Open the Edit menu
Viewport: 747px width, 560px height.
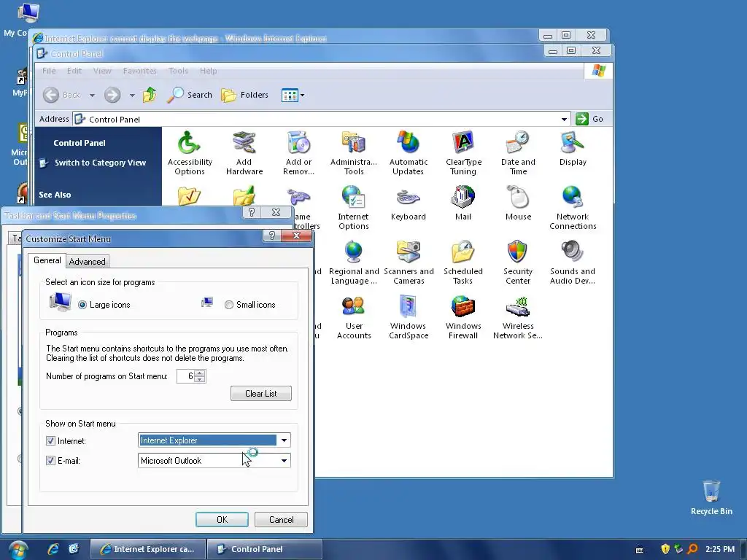pyautogui.click(x=74, y=71)
